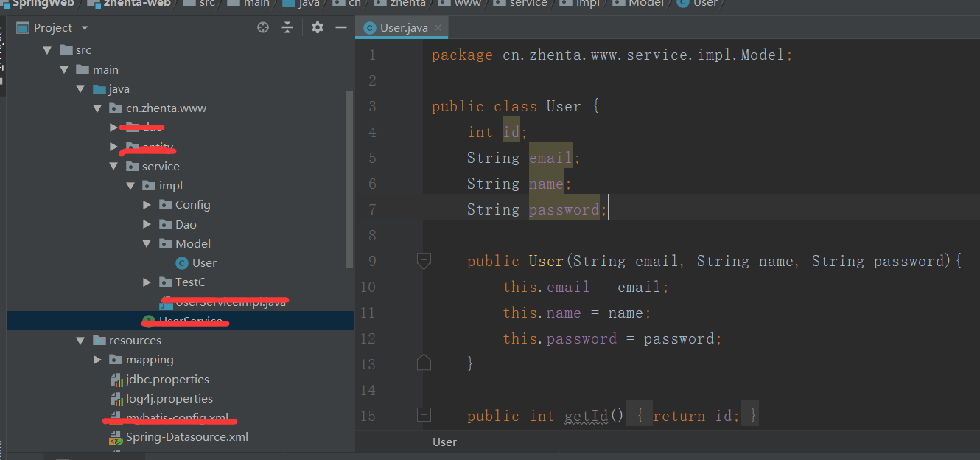Collapse the service package arrow
This screenshot has height=460, width=980.
pyautogui.click(x=113, y=167)
